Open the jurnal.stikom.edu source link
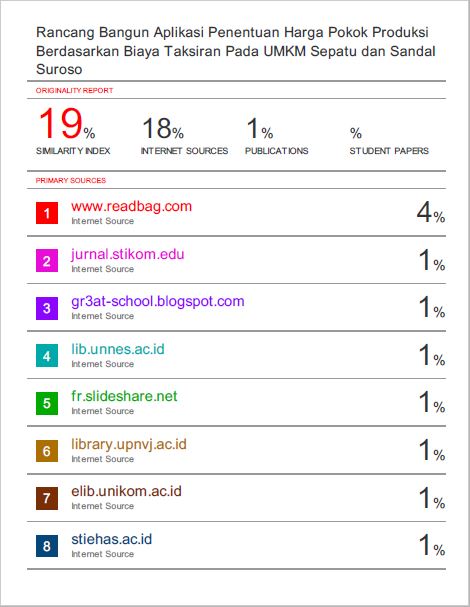This screenshot has height=607, width=470. (127, 254)
